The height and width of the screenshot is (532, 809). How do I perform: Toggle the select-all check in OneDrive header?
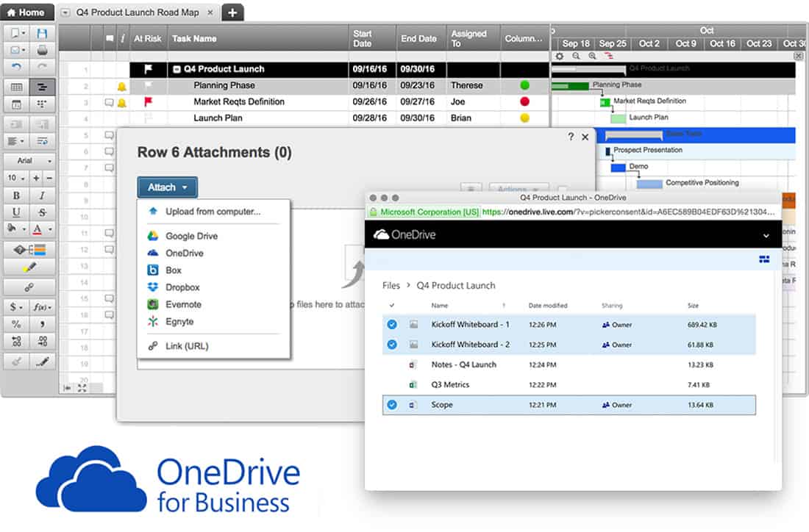tap(391, 306)
